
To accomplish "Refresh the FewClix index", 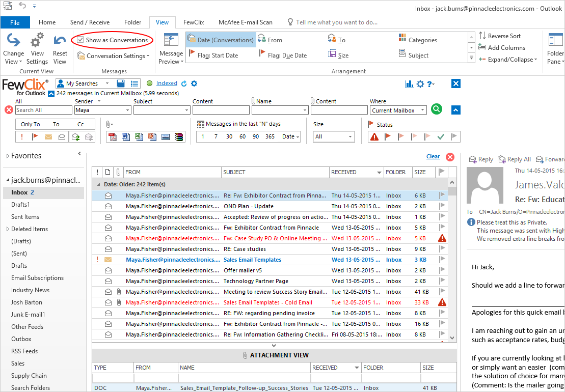I will [184, 83].
